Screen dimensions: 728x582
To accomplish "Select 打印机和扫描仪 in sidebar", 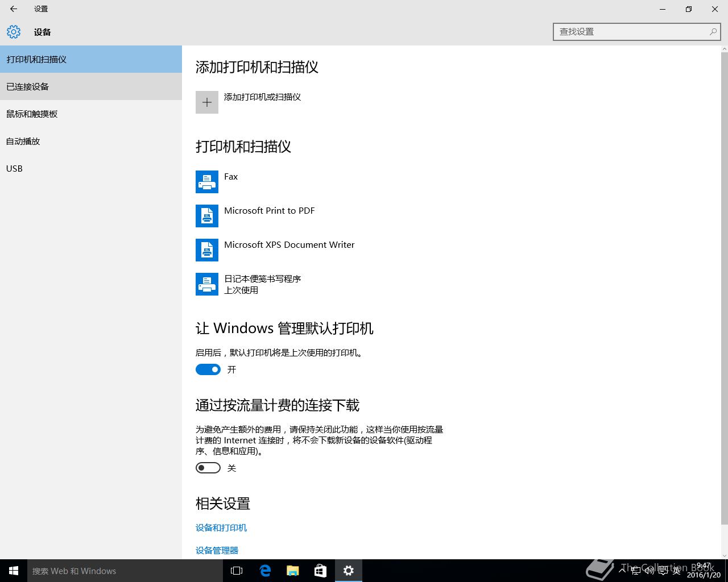I will coord(91,59).
